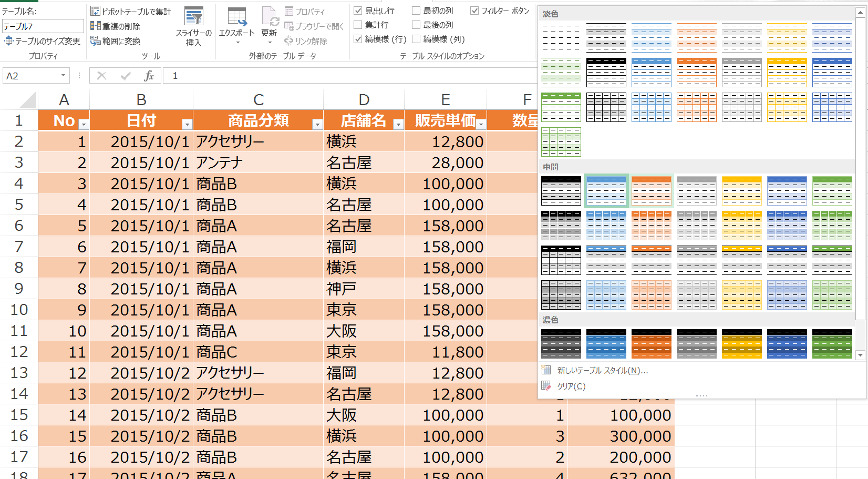Open the 店舗名 column filter dropdown
Image resolution: width=868 pixels, height=479 pixels.
(398, 124)
